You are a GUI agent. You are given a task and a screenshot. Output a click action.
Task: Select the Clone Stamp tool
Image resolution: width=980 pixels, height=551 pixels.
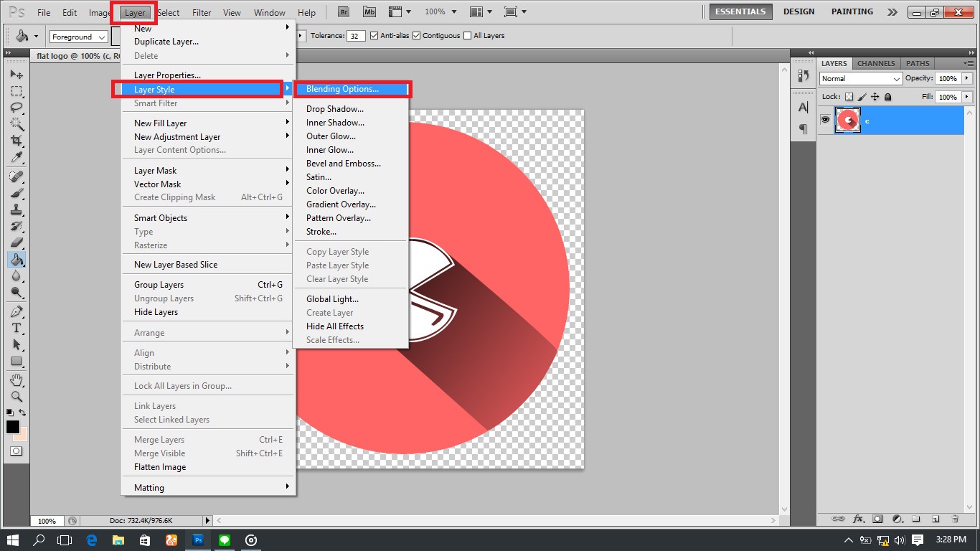coord(17,209)
